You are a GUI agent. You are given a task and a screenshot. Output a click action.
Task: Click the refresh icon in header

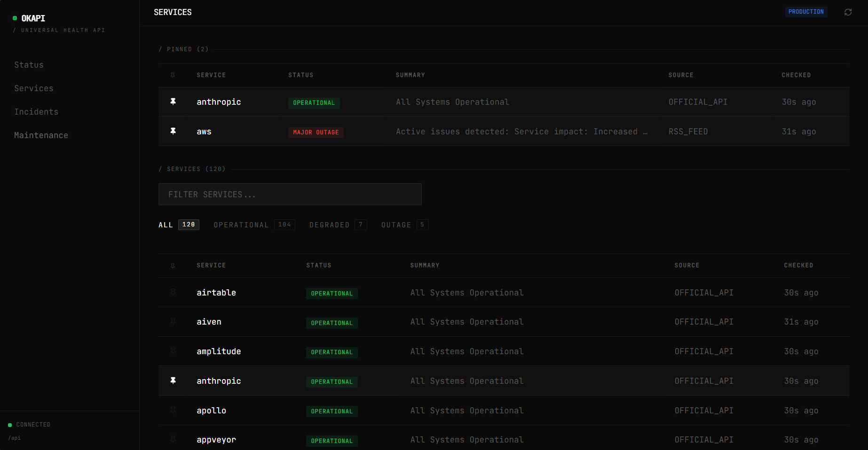coord(848,12)
